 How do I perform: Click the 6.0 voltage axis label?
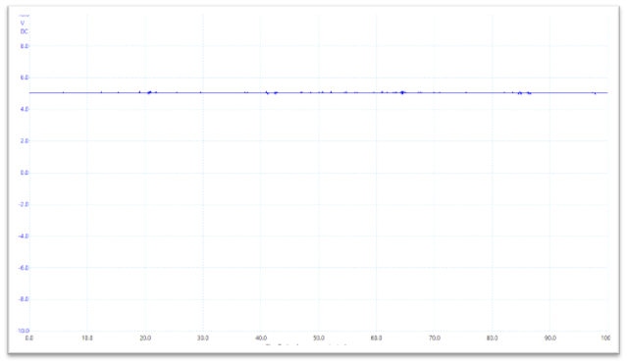point(25,78)
